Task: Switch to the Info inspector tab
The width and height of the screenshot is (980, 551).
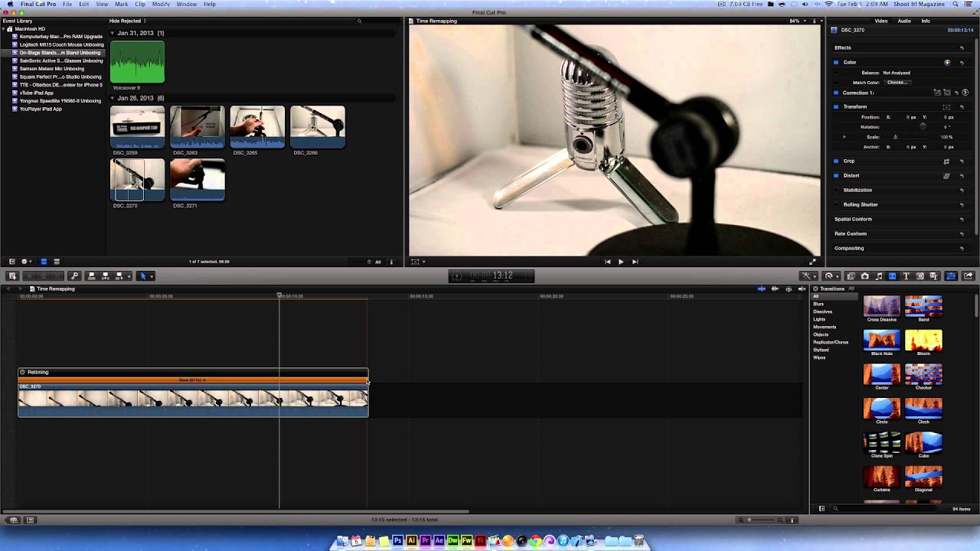Action: coord(926,21)
